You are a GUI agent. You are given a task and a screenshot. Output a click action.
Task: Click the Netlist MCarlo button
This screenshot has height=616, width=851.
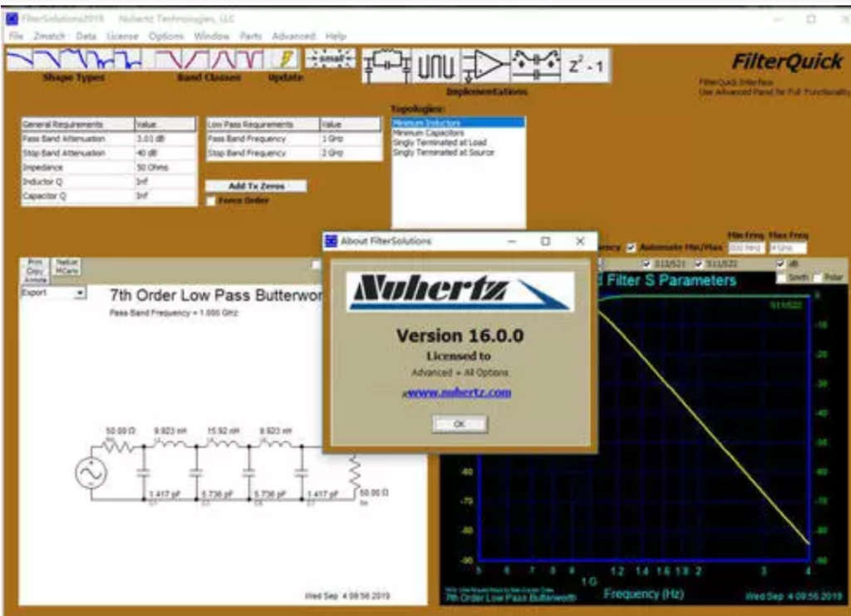66,266
